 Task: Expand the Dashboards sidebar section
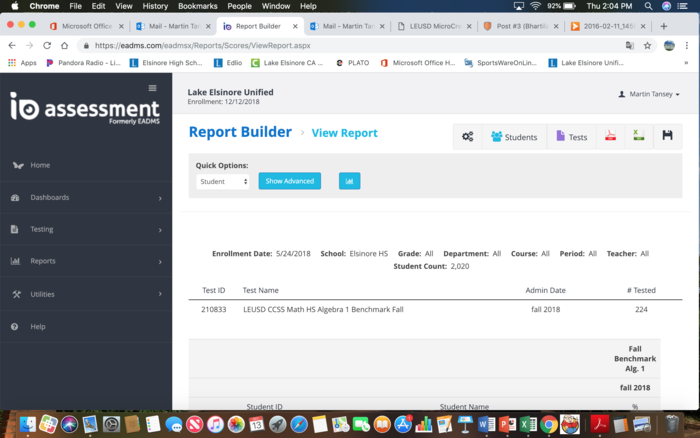point(85,198)
